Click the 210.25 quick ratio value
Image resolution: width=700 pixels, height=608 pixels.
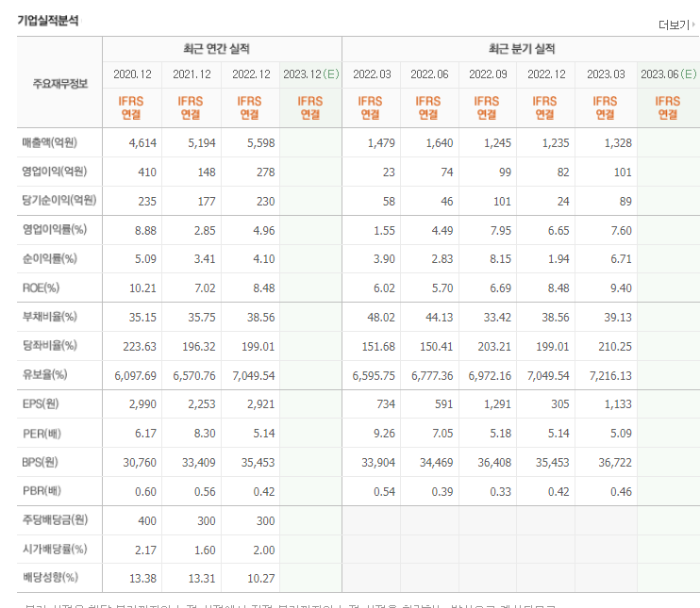(x=615, y=347)
